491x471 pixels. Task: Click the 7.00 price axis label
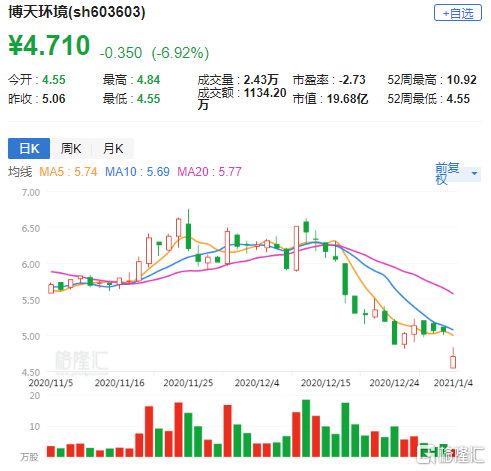pos(31,192)
